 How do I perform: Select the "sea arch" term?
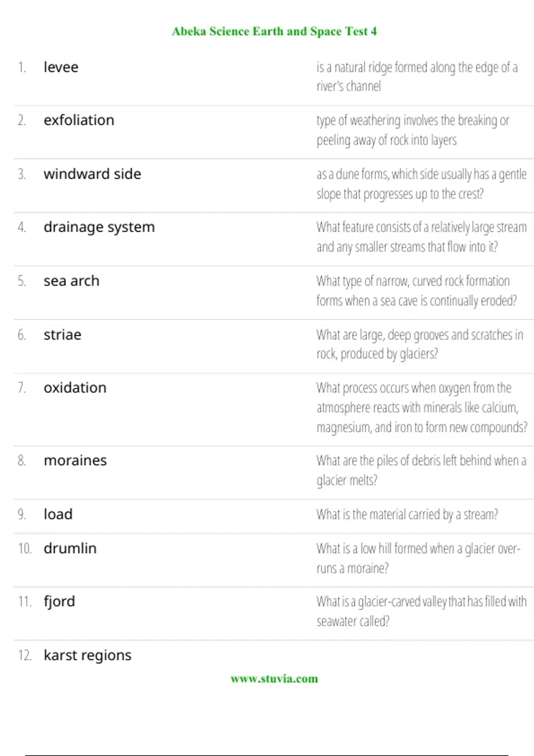pos(71,281)
